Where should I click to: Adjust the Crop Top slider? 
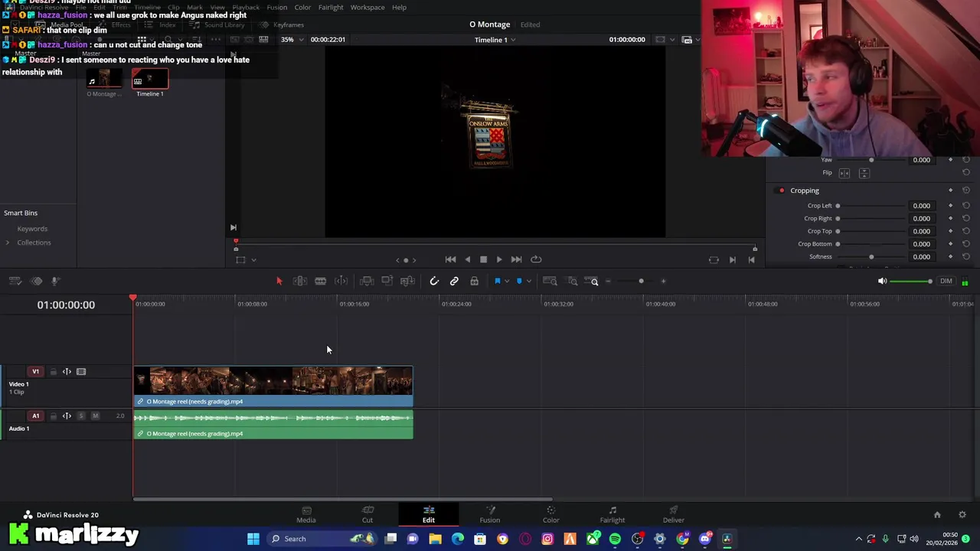pyautogui.click(x=873, y=231)
